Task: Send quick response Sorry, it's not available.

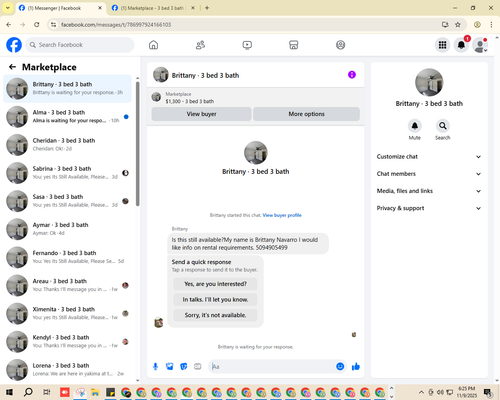Action: [215, 315]
